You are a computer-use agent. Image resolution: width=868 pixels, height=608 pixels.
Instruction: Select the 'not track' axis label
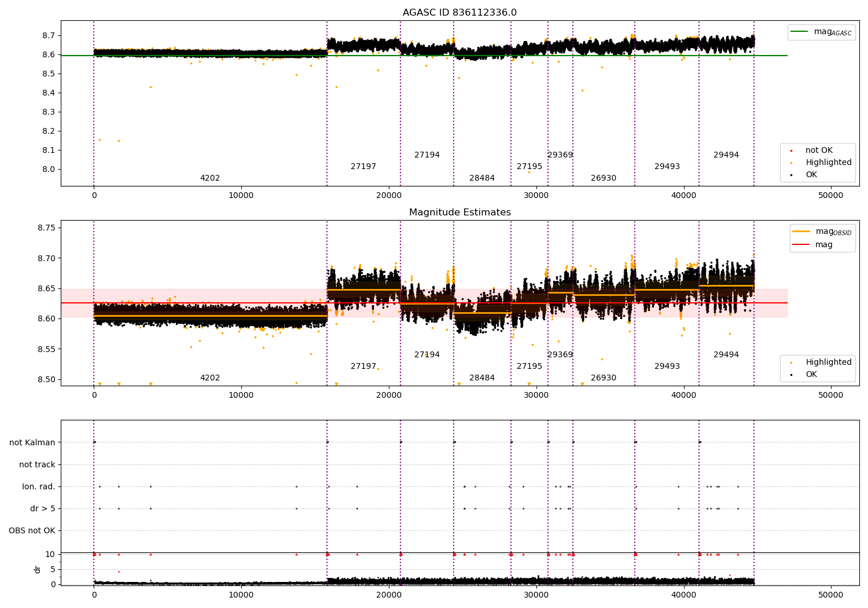[37, 465]
